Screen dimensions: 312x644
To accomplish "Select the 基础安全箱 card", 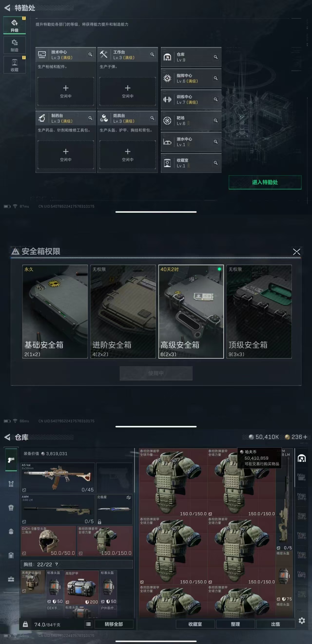I will [55, 312].
